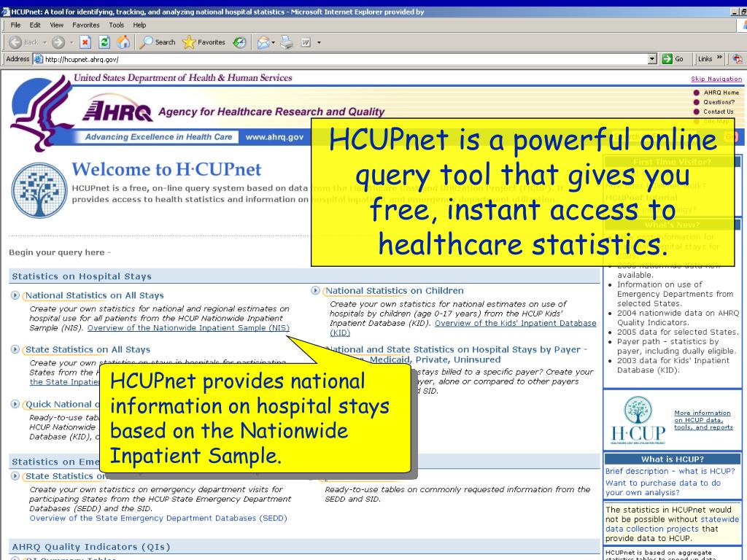The width and height of the screenshot is (747, 560).
Task: Stop page loading with the red X icon
Action: coord(85,42)
